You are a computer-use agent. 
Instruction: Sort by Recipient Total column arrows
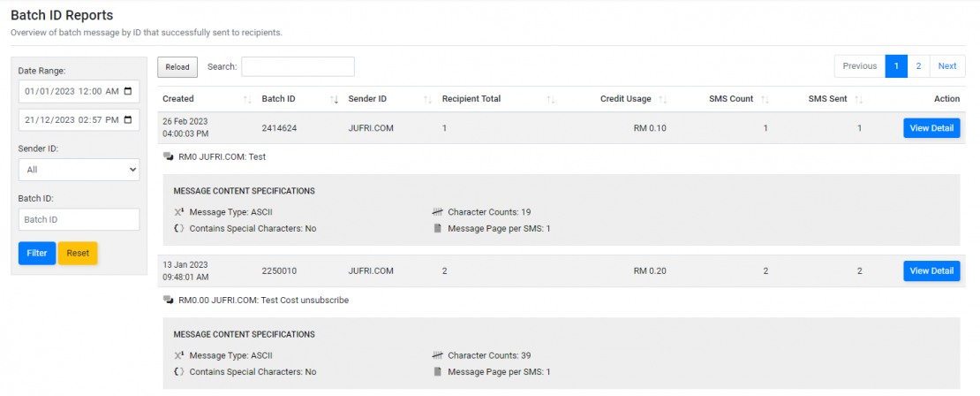click(551, 99)
